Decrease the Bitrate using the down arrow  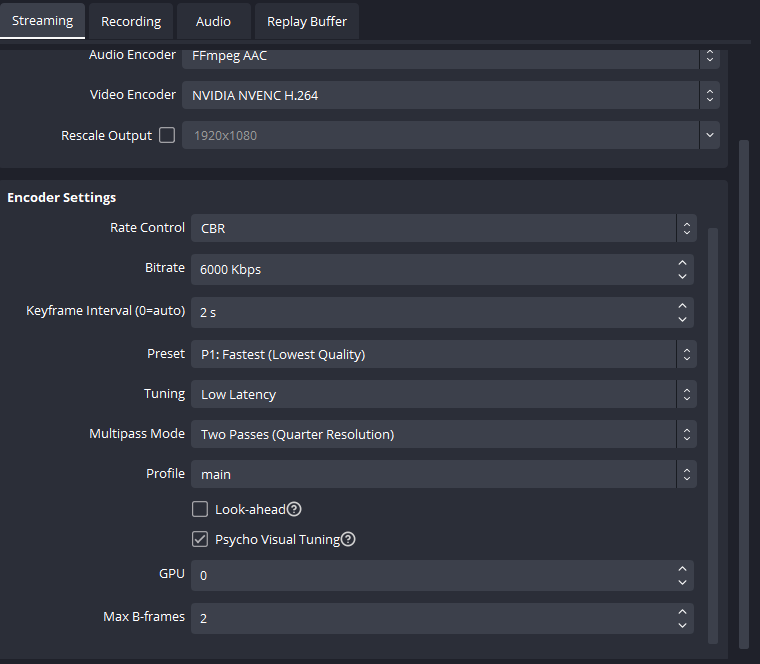682,275
